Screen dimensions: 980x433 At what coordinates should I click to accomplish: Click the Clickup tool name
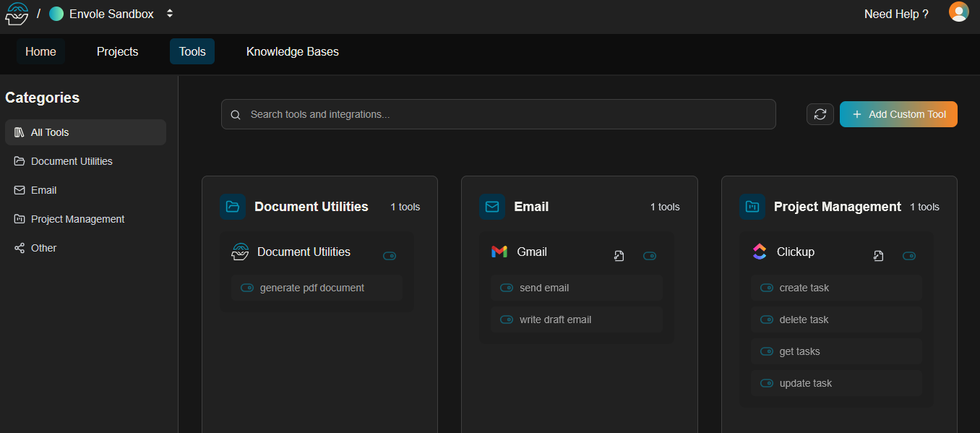(x=796, y=252)
